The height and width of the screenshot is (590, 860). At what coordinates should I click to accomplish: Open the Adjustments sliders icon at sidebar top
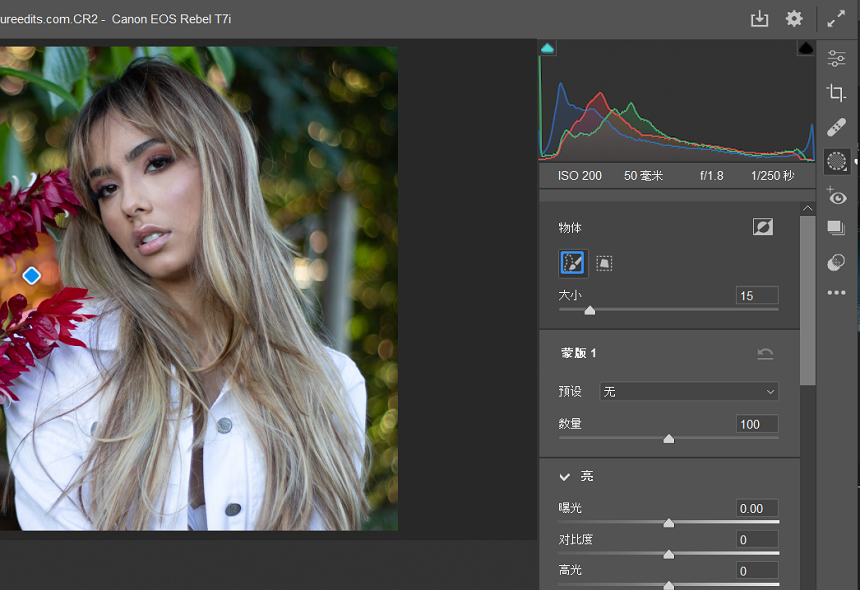coord(837,57)
